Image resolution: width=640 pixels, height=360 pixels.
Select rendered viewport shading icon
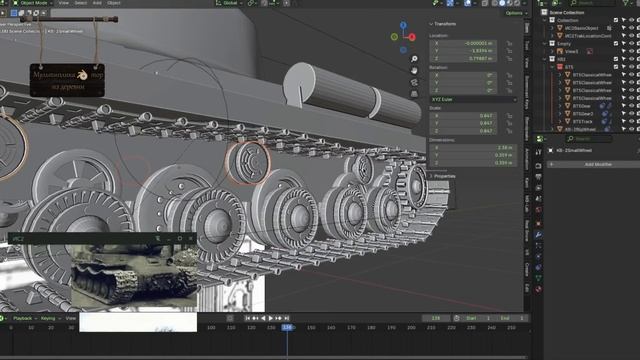(x=517, y=3)
